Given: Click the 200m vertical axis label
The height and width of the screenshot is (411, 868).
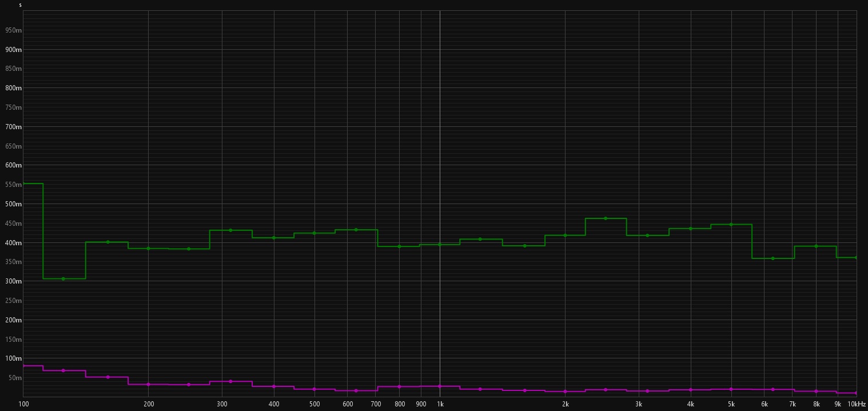Looking at the screenshot, I should 13,320.
